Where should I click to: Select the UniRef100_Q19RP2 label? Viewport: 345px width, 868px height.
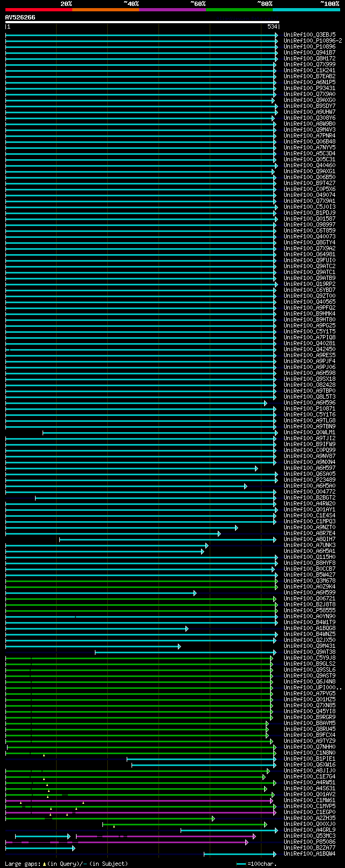309,284
